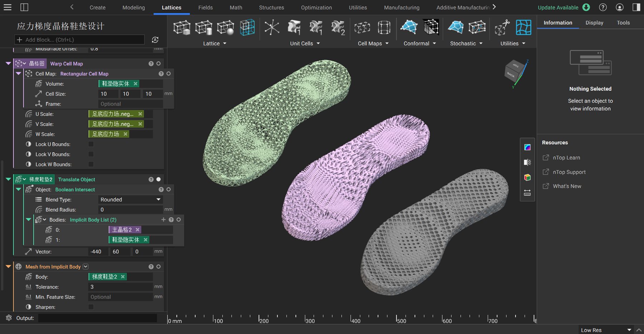The width and height of the screenshot is (644, 334).
Task: Open the Stochastic dropdown menu
Action: (466, 43)
